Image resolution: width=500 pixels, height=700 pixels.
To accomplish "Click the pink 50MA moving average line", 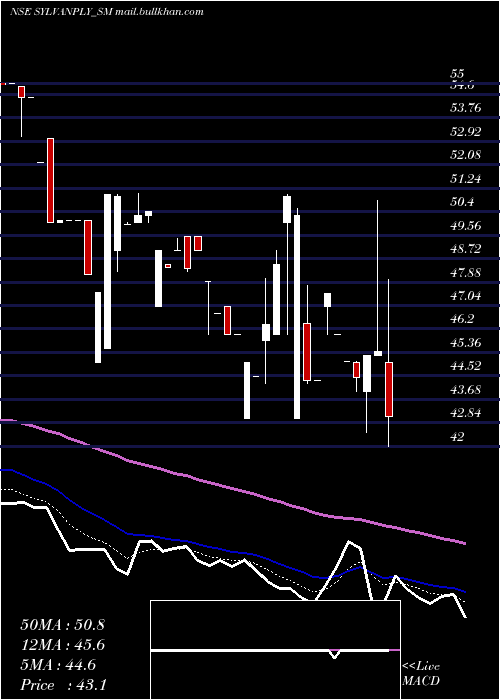I will click(232, 488).
